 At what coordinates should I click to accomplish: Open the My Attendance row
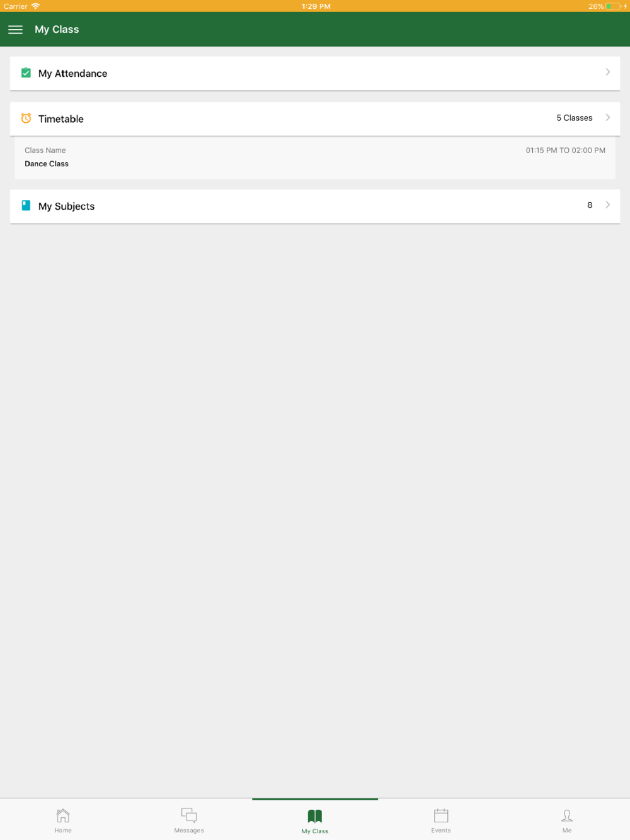[x=315, y=74]
